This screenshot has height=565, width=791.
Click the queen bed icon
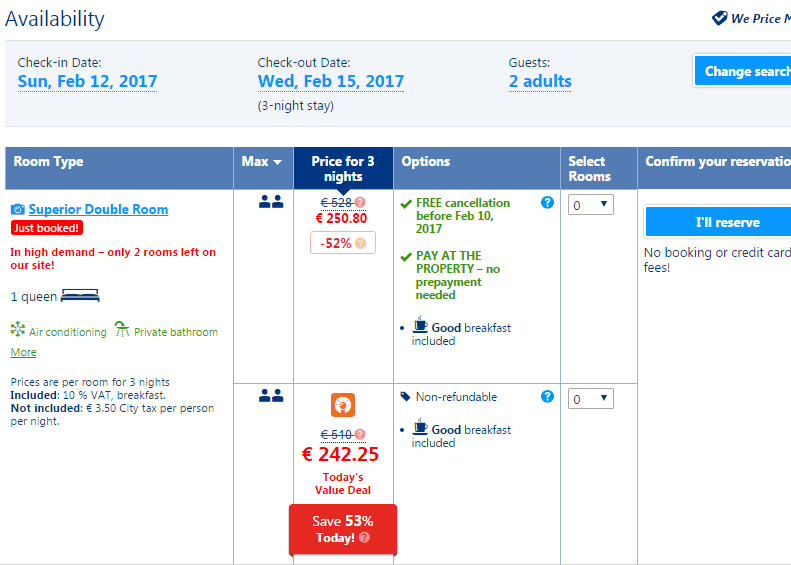[x=80, y=296]
